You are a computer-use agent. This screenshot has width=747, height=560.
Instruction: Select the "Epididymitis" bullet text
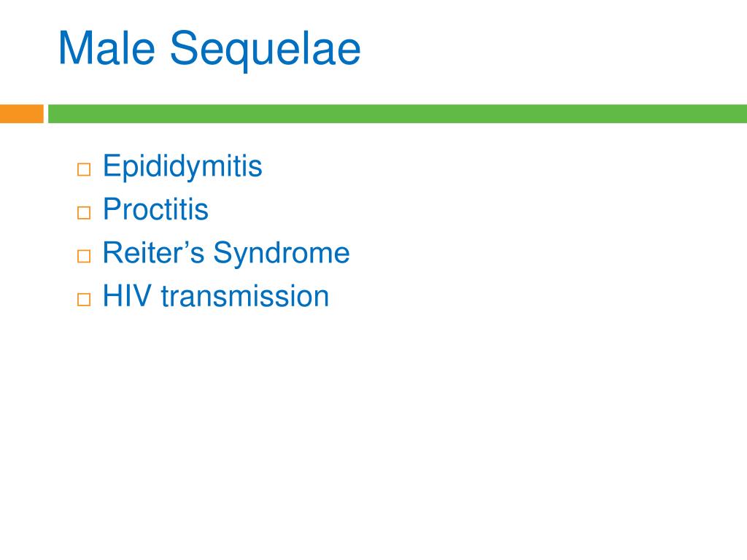coord(182,167)
